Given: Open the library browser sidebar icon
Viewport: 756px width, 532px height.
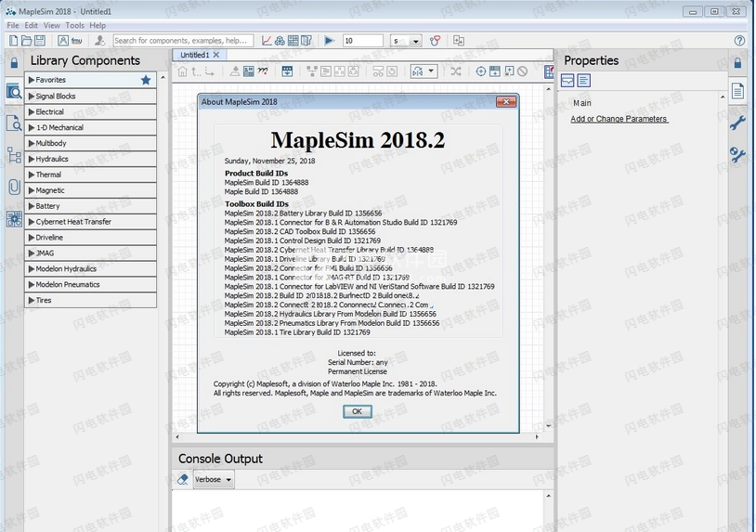Looking at the screenshot, I should point(14,91).
